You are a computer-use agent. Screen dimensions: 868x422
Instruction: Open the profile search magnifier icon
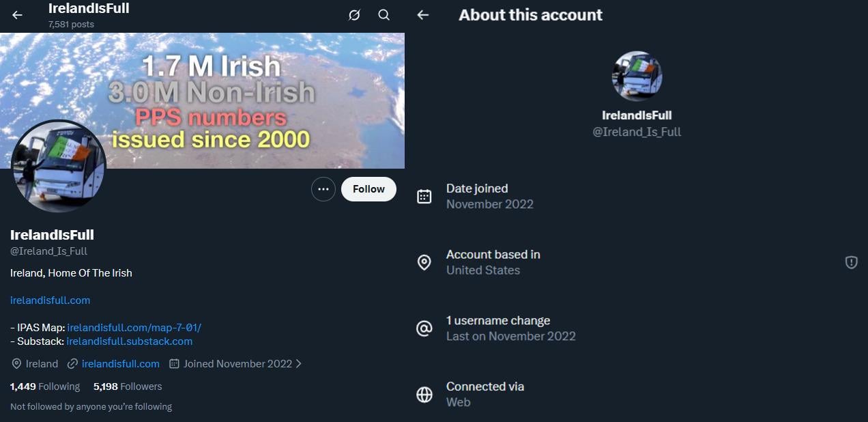pyautogui.click(x=384, y=15)
